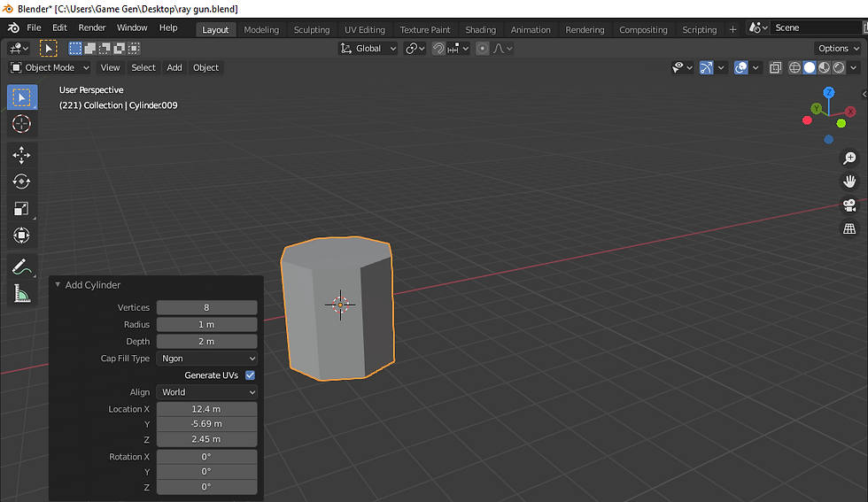The image size is (868, 502).
Task: Select the Scale tool
Action: [21, 208]
